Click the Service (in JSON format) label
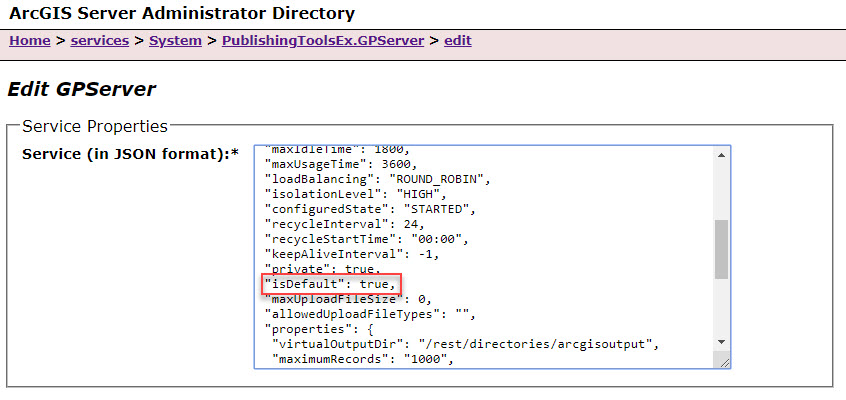 (x=131, y=154)
